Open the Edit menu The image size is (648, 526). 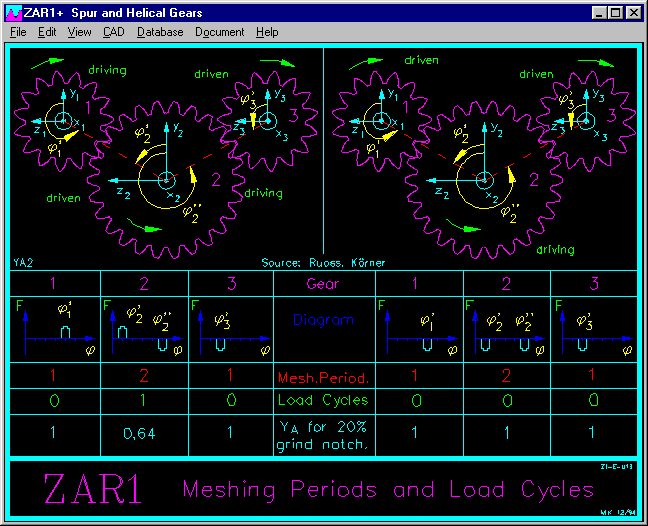pyautogui.click(x=47, y=32)
